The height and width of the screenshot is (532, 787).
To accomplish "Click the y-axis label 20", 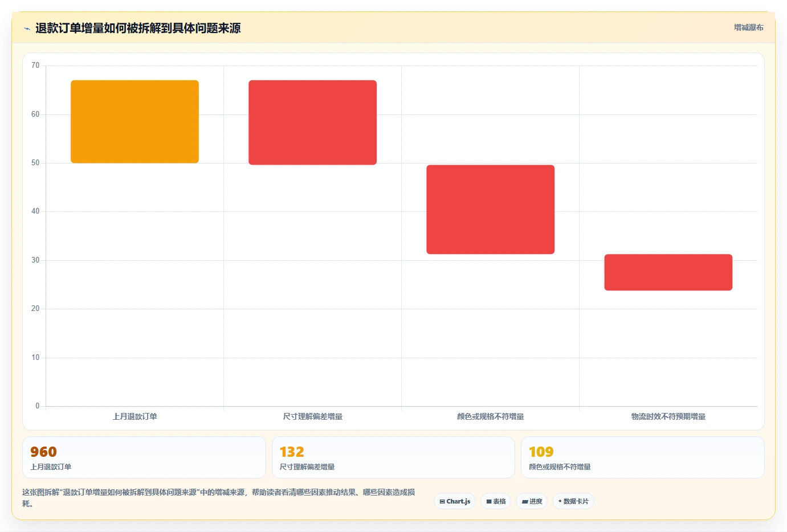I will tap(35, 309).
